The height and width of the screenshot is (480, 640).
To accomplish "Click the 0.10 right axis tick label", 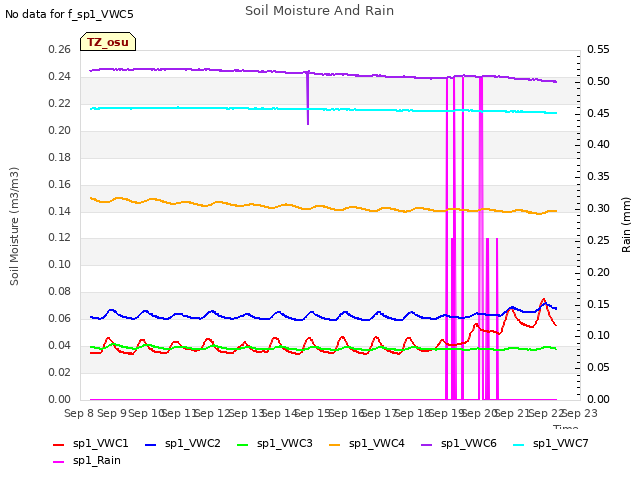I will 598,336.
